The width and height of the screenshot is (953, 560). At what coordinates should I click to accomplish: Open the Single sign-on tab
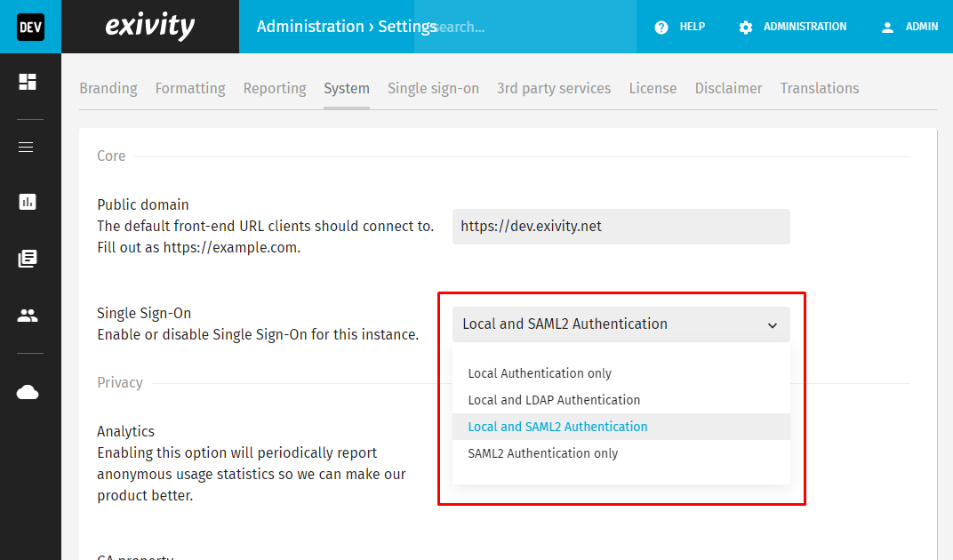point(433,88)
